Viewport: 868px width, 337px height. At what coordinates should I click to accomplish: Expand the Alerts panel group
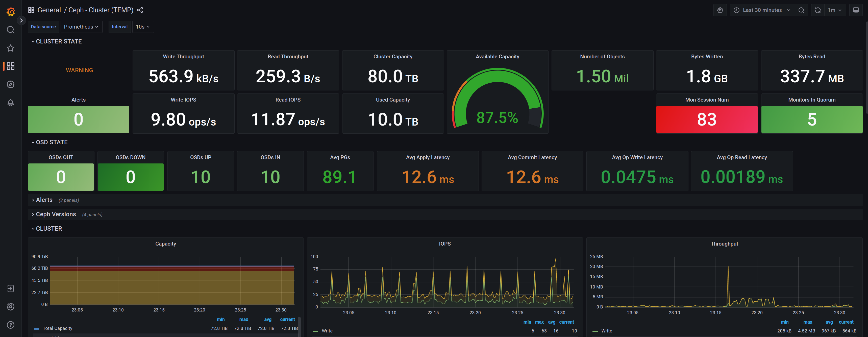tap(44, 200)
